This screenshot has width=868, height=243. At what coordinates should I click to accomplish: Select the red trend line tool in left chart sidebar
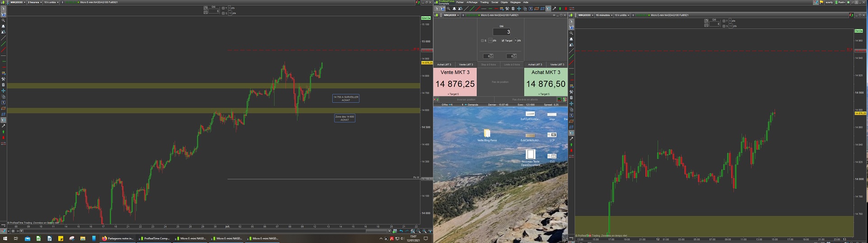(3, 50)
